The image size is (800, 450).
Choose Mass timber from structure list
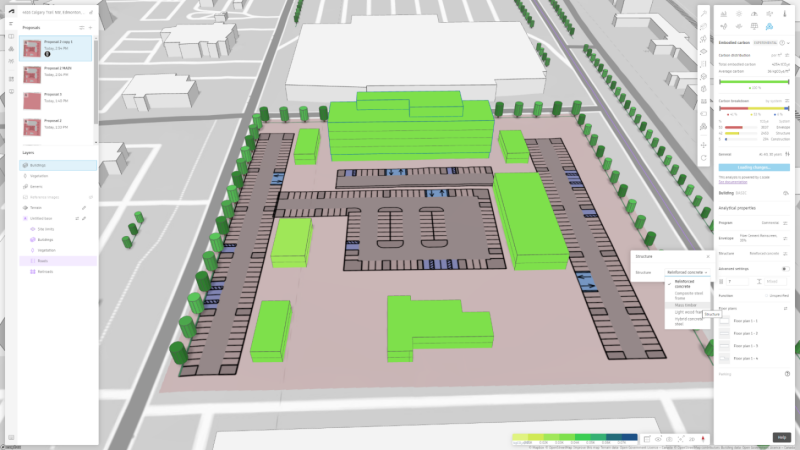coord(686,304)
